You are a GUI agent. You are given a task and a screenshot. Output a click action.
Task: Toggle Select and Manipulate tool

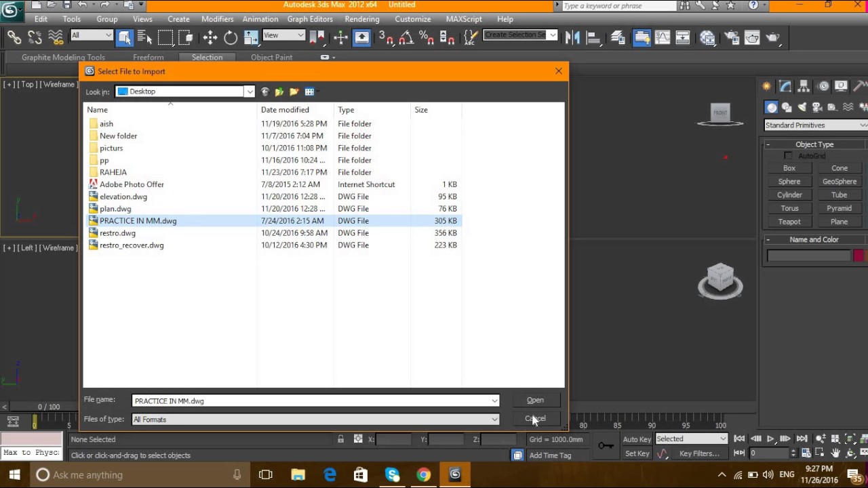pos(340,37)
